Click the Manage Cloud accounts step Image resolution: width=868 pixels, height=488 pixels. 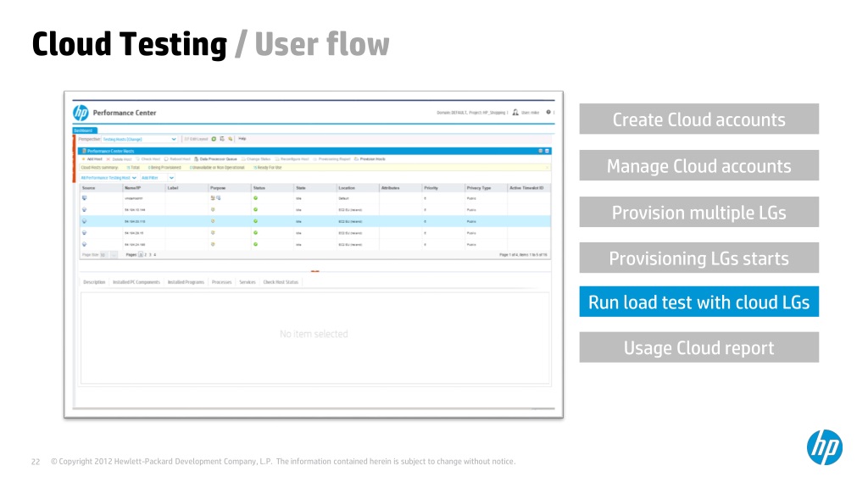pyautogui.click(x=699, y=165)
